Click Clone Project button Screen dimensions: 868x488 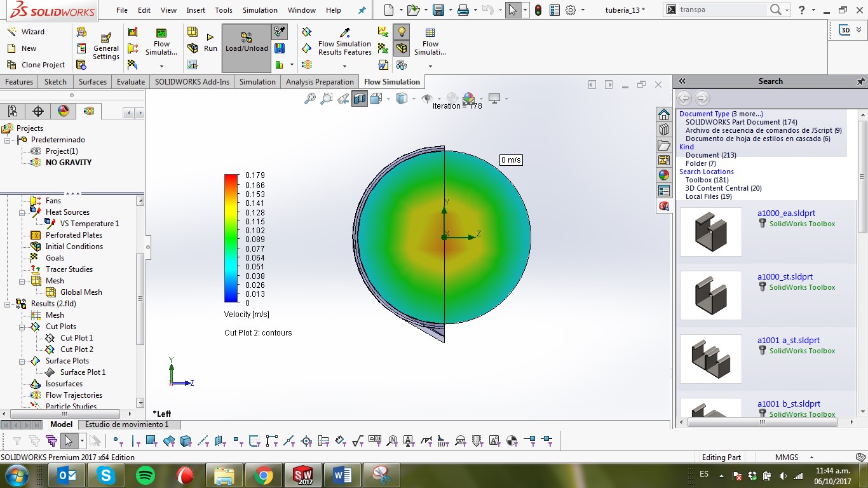(36, 65)
